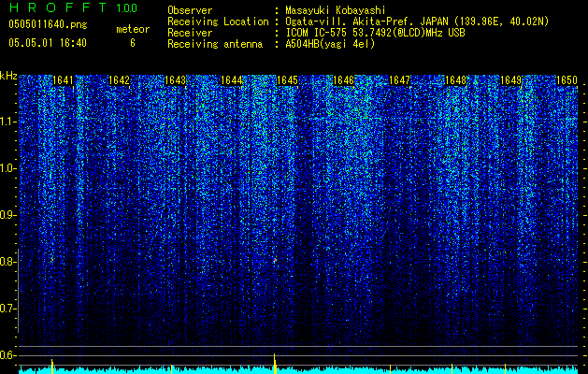Click the 1.1 kHz frequency axis label

point(8,122)
